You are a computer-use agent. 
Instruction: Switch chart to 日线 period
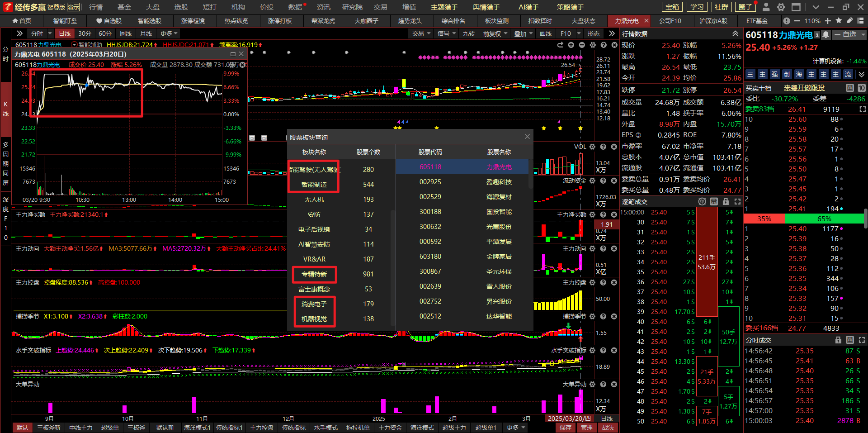point(65,33)
